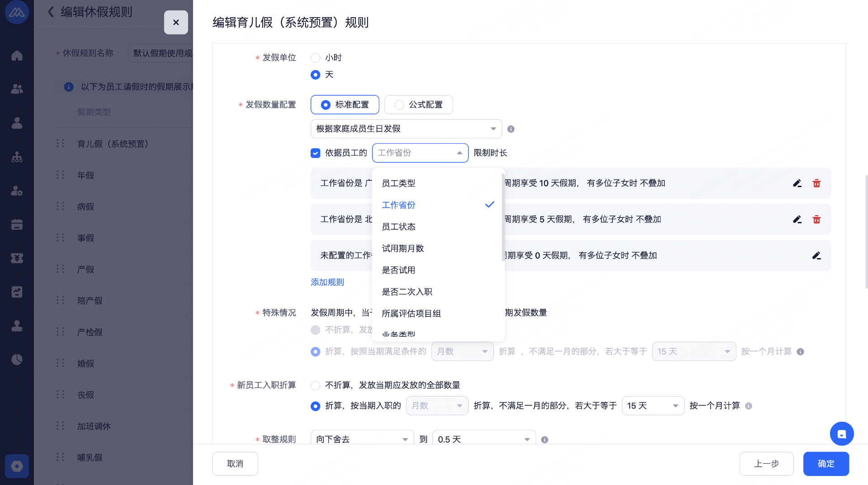Open the 15 天 threshold dropdown for new employees

point(652,406)
